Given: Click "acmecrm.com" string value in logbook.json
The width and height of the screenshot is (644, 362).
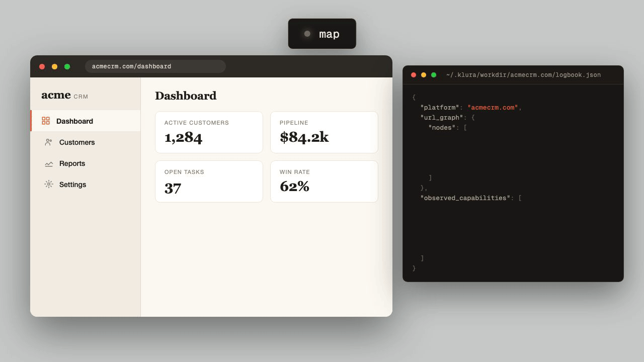Looking at the screenshot, I should [493, 107].
